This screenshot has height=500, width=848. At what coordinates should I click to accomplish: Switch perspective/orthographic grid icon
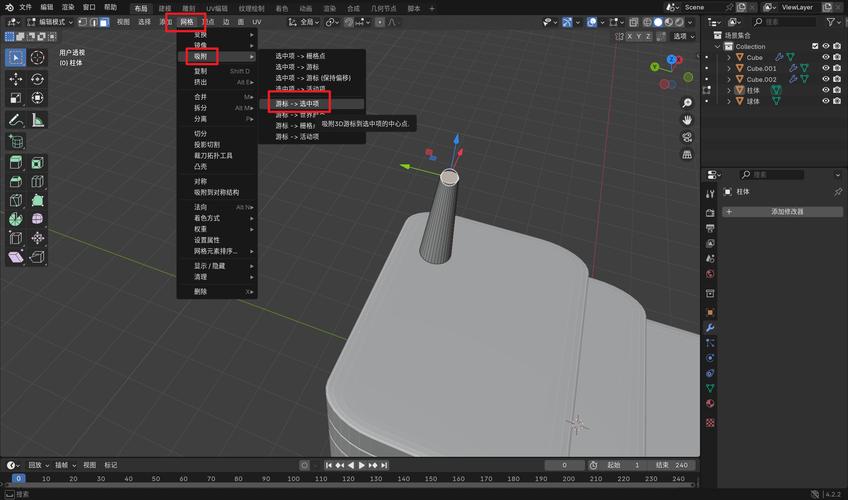pyautogui.click(x=687, y=155)
